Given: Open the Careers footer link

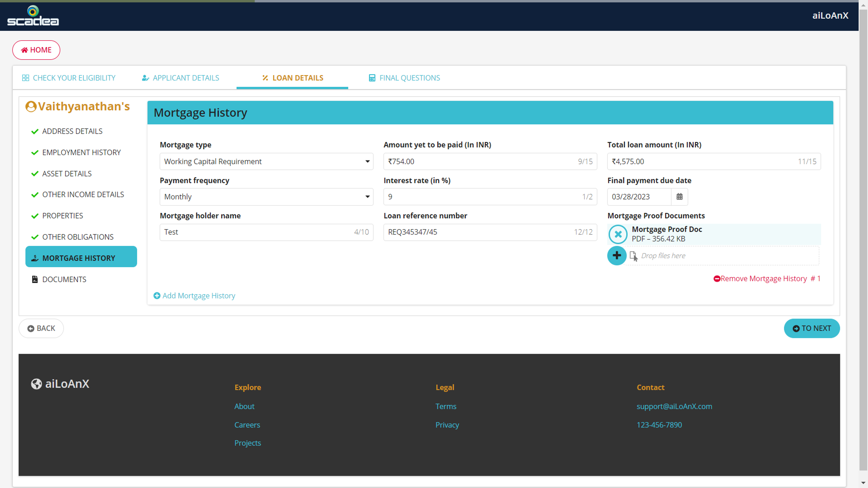Looking at the screenshot, I should point(247,425).
